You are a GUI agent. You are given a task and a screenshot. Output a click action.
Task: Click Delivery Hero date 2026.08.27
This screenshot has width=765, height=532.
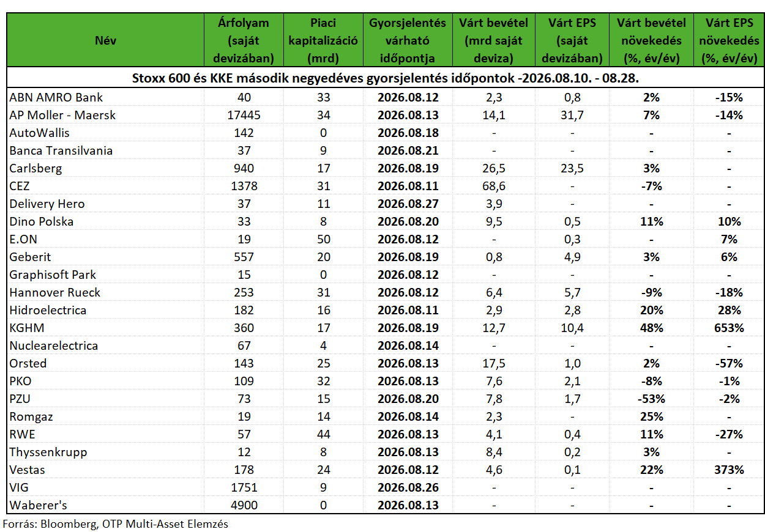click(408, 204)
